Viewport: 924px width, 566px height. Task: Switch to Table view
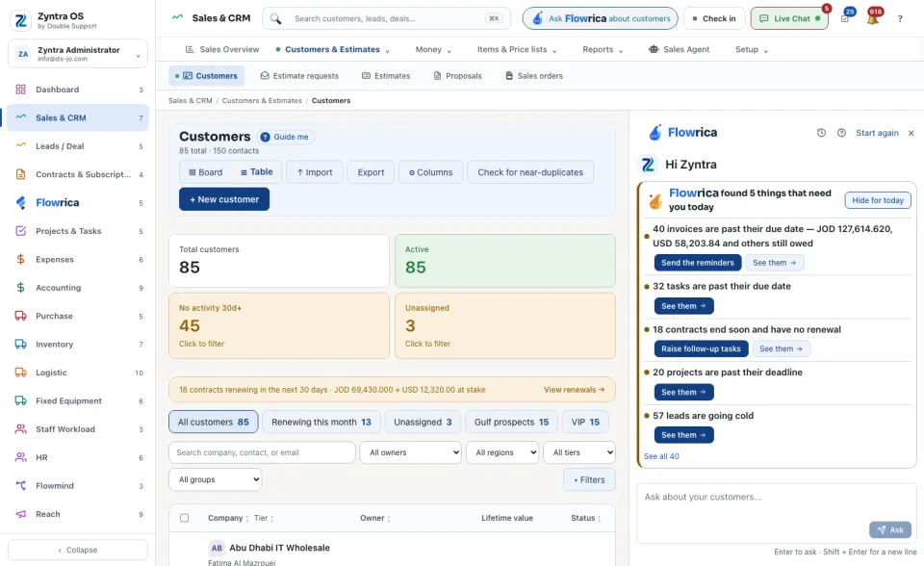pyautogui.click(x=257, y=172)
